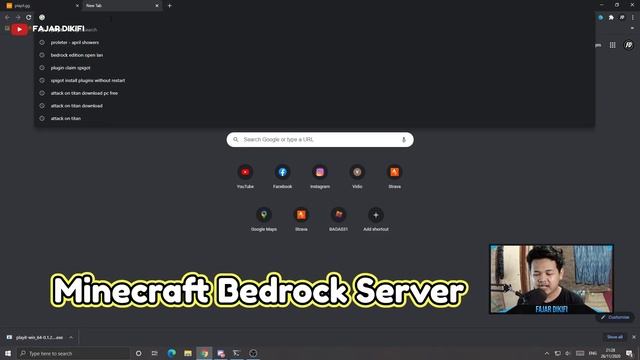
Task: Open the volume control in system tray
Action: (x=568, y=353)
